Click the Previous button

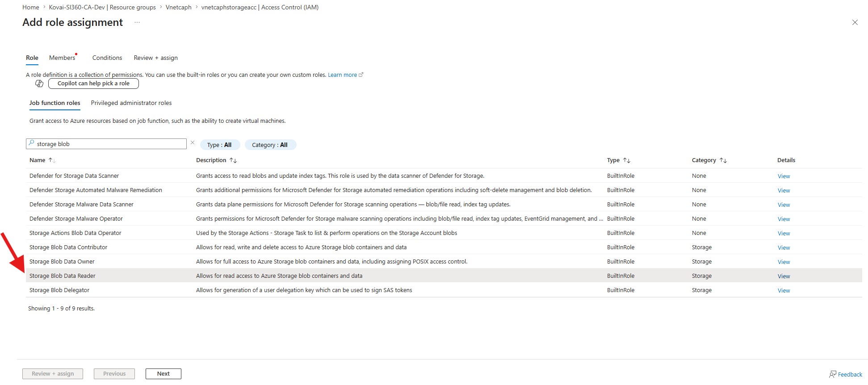114,374
